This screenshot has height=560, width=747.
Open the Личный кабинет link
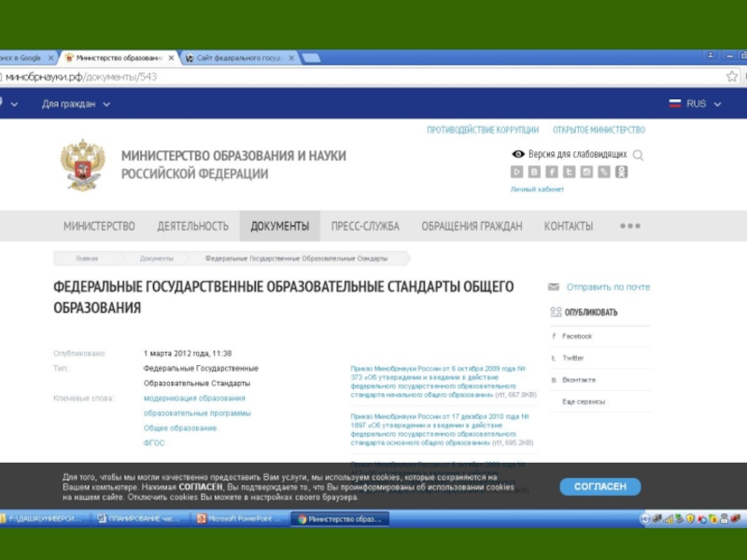(x=537, y=189)
